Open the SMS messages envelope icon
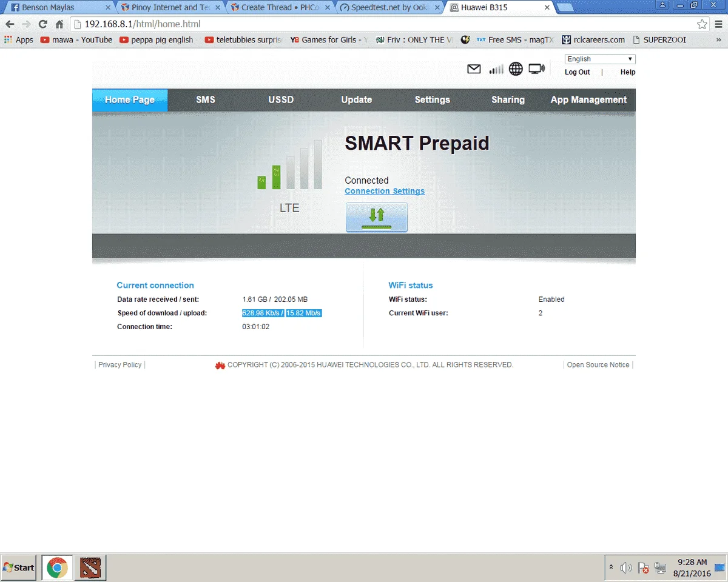The width and height of the screenshot is (728, 582). (474, 69)
